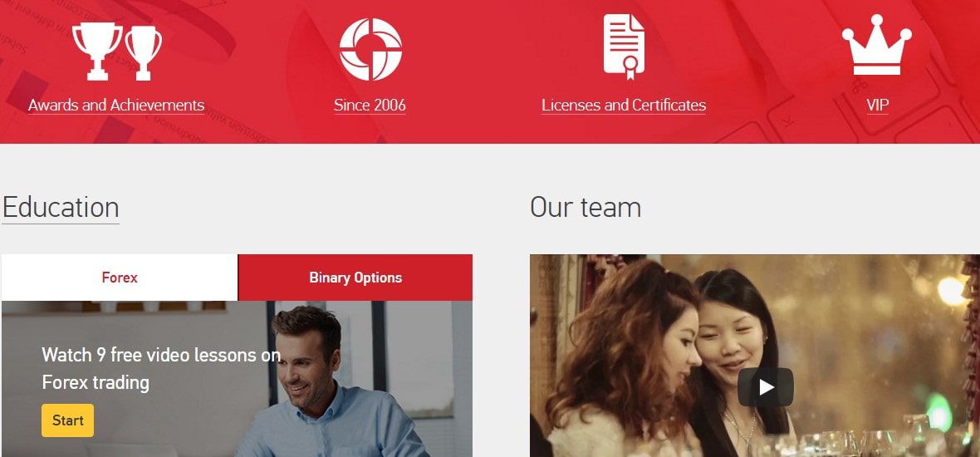The width and height of the screenshot is (980, 457).
Task: Click the VIP crown icon
Action: [x=877, y=49]
